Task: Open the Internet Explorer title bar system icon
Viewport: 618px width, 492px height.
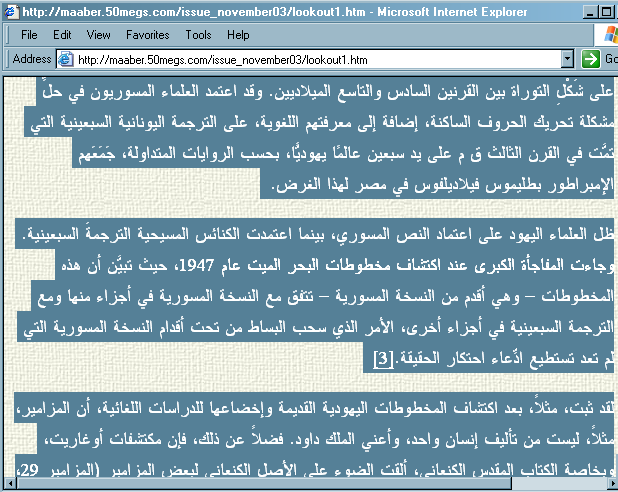Action: pos(11,11)
